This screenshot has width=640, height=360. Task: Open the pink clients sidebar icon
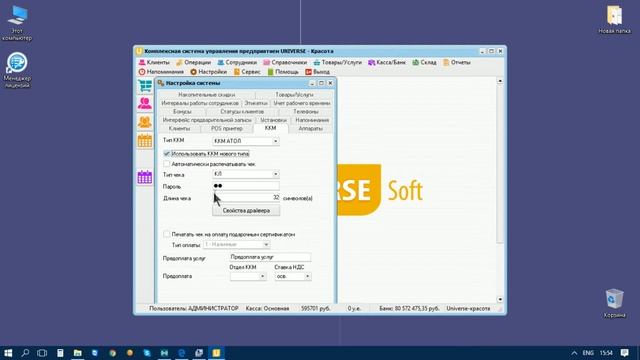[144, 104]
